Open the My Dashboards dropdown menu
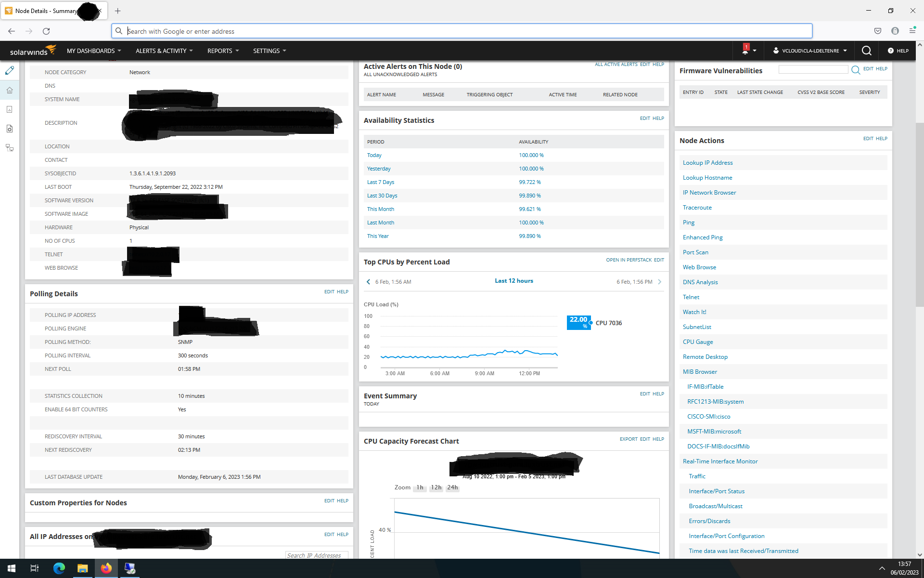This screenshot has height=578, width=924. click(x=94, y=51)
